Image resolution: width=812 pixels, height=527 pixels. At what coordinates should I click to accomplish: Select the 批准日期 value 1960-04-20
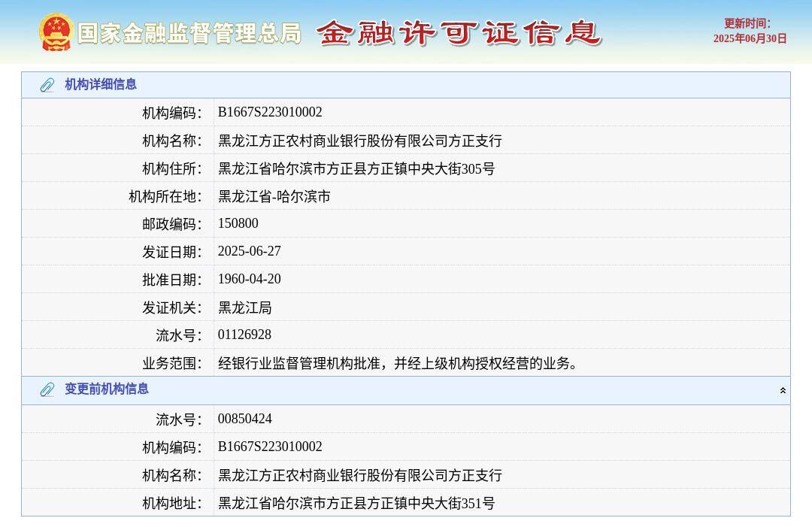tap(249, 280)
